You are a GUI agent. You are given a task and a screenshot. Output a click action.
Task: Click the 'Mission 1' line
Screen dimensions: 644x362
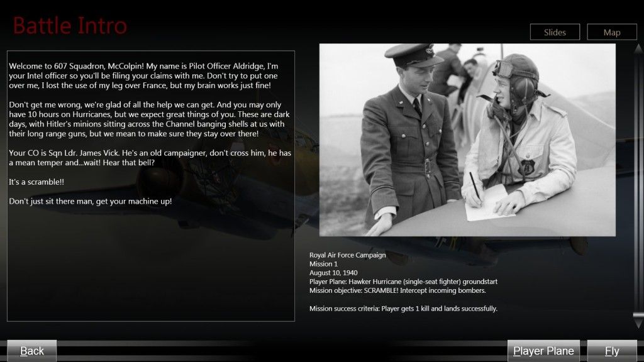pyautogui.click(x=323, y=264)
